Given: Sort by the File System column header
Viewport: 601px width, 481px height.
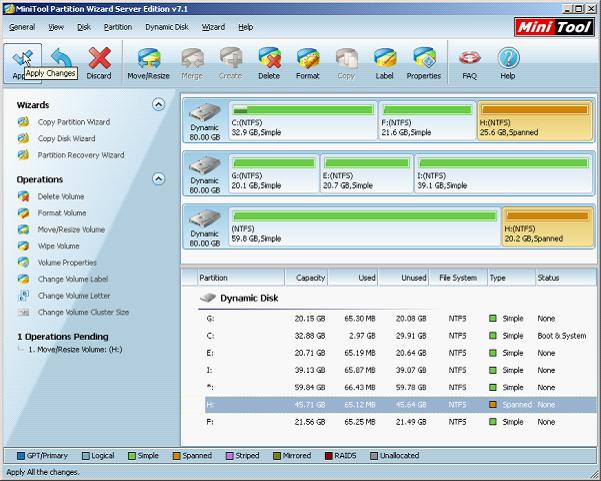Looking at the screenshot, I should point(458,277).
